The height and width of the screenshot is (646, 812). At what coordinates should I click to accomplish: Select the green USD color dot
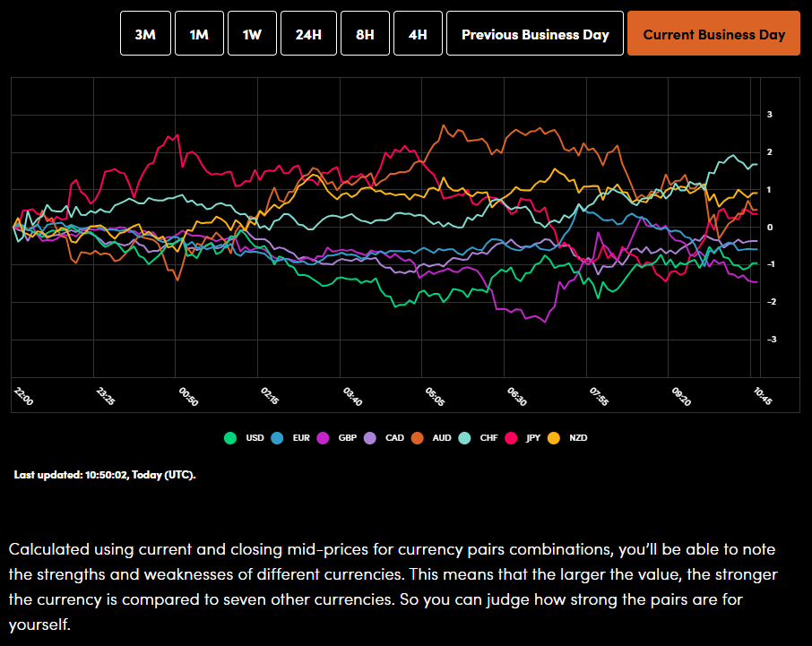pyautogui.click(x=229, y=438)
